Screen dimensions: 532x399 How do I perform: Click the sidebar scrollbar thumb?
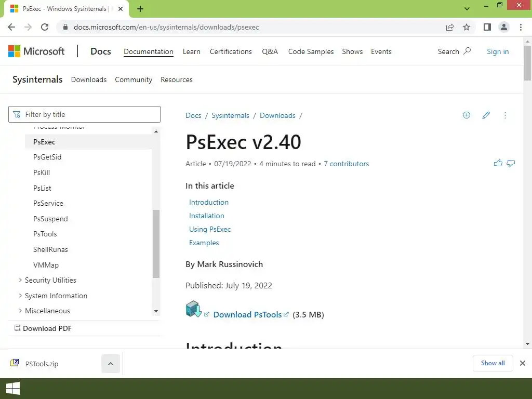pos(156,244)
